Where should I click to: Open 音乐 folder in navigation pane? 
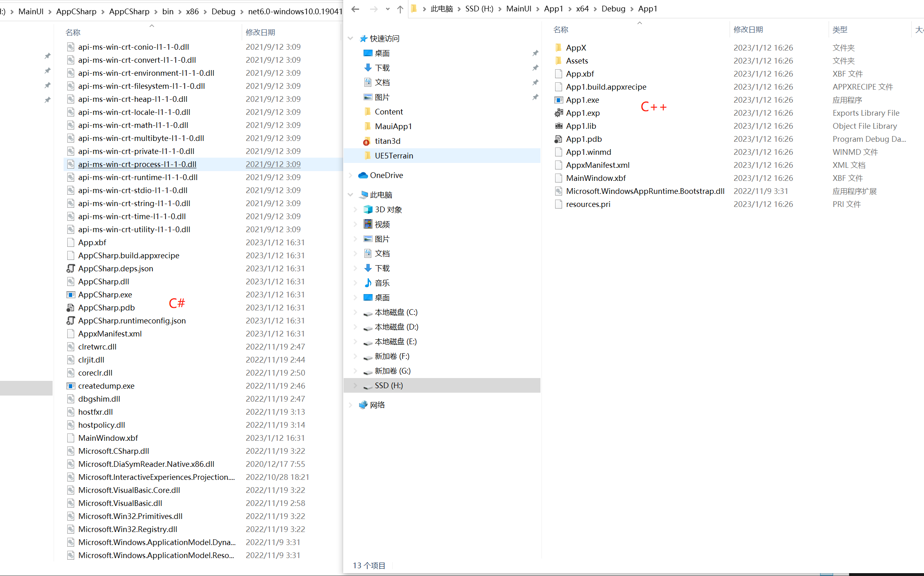[382, 283]
